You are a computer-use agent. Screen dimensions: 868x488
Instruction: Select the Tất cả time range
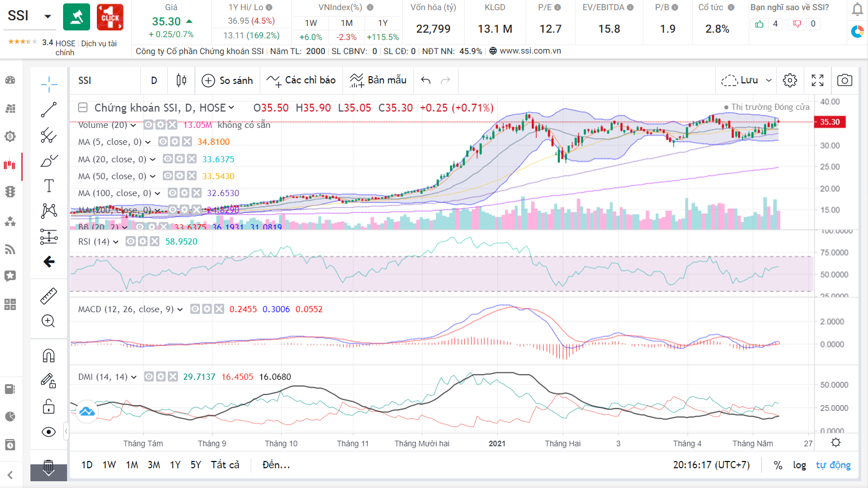(x=225, y=465)
